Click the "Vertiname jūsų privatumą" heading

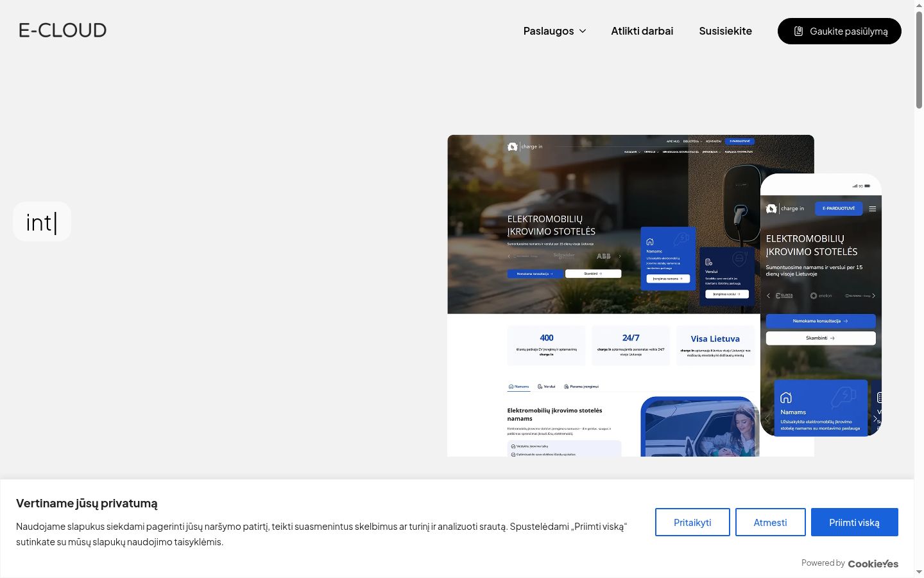87,504
